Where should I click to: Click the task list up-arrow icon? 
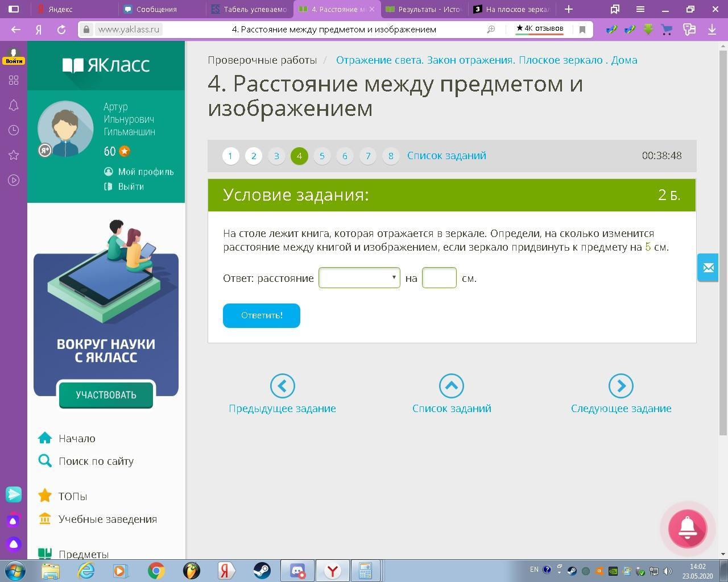point(452,386)
